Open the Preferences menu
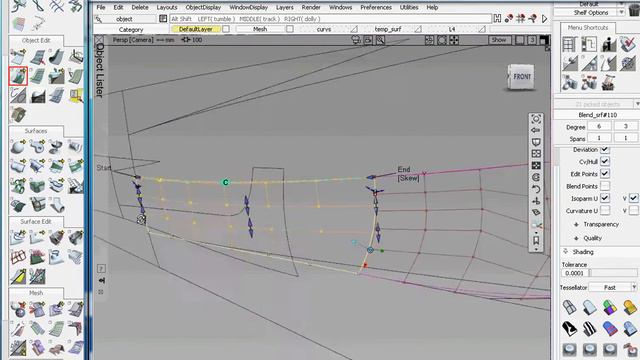Screen dimensions: 640x360 376,7
